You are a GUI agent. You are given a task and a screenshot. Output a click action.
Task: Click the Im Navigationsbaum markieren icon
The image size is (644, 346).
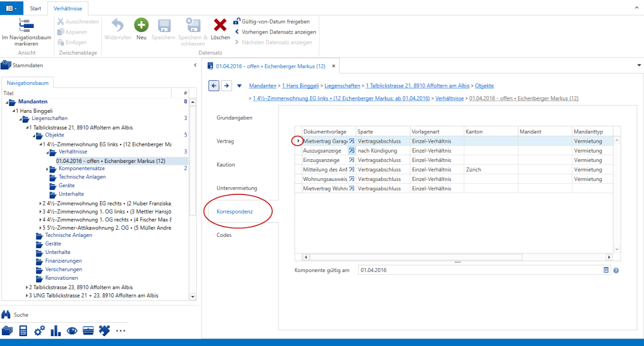coord(26,25)
